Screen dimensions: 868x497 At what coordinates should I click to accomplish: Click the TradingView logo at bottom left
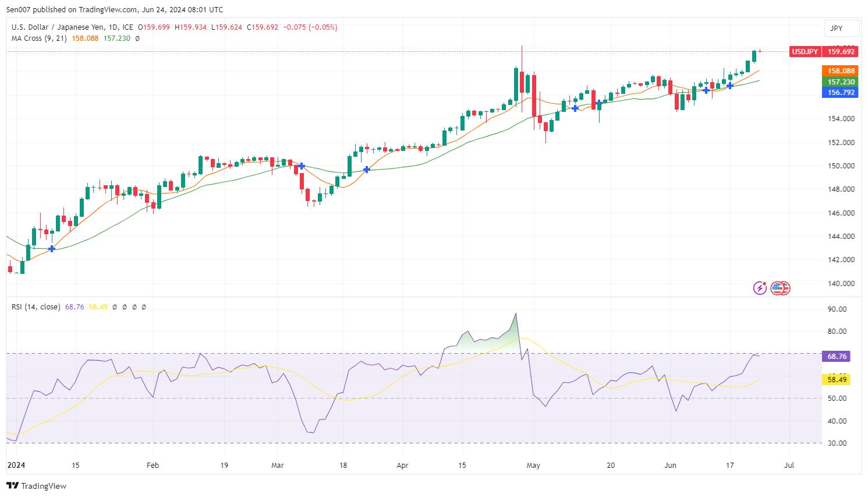(x=36, y=486)
